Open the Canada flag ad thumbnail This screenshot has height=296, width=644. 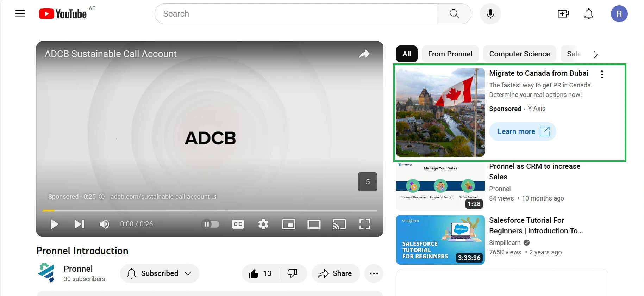(x=440, y=112)
